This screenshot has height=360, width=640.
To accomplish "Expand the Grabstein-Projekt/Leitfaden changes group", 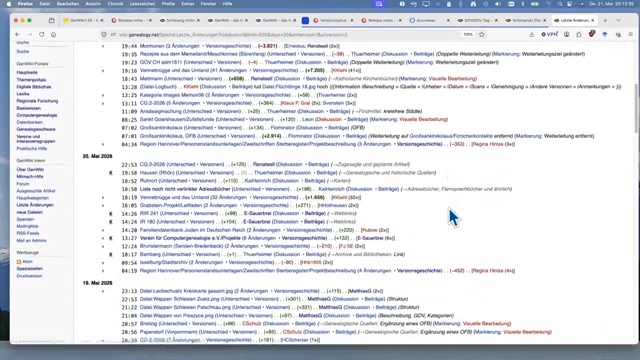I will (x=103, y=205).
